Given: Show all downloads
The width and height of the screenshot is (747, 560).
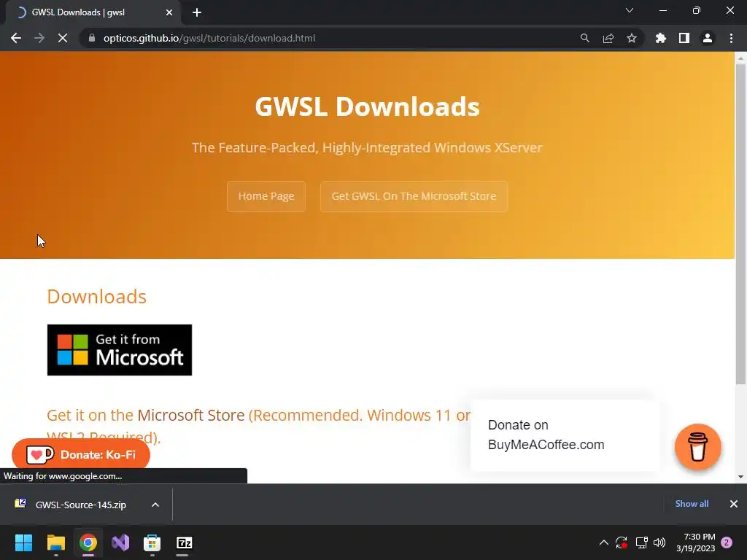Looking at the screenshot, I should click(x=692, y=504).
